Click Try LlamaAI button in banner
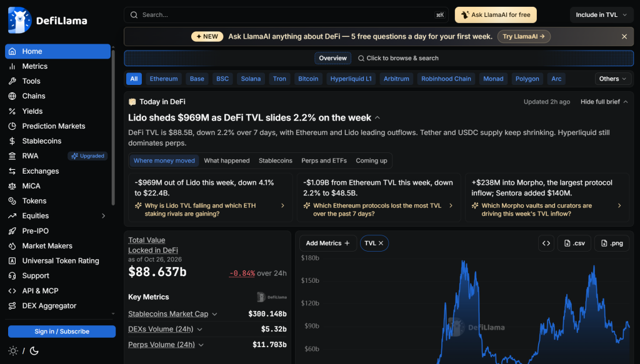This screenshot has height=364, width=640. [x=524, y=37]
